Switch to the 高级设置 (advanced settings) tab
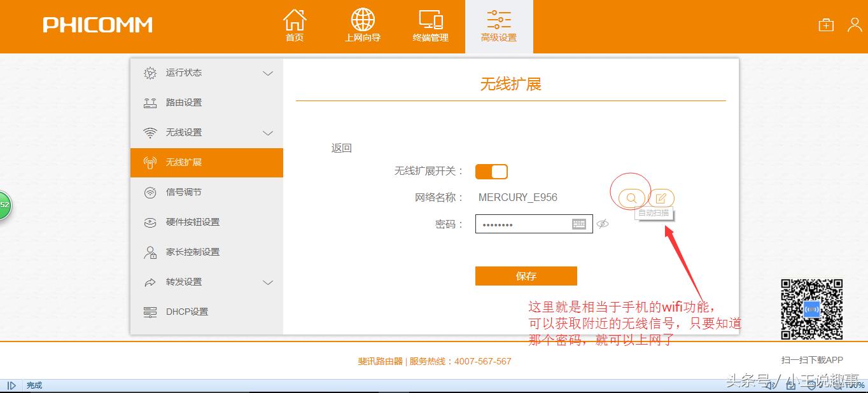The height and width of the screenshot is (393, 868). [x=499, y=25]
